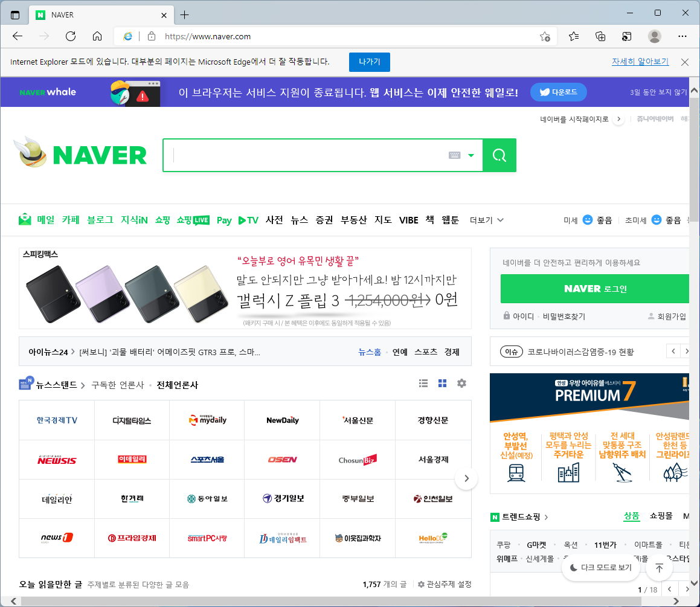Viewport: 700px width, 607px height.
Task: Select the 상품 tab in trend shopping
Action: 631,516
